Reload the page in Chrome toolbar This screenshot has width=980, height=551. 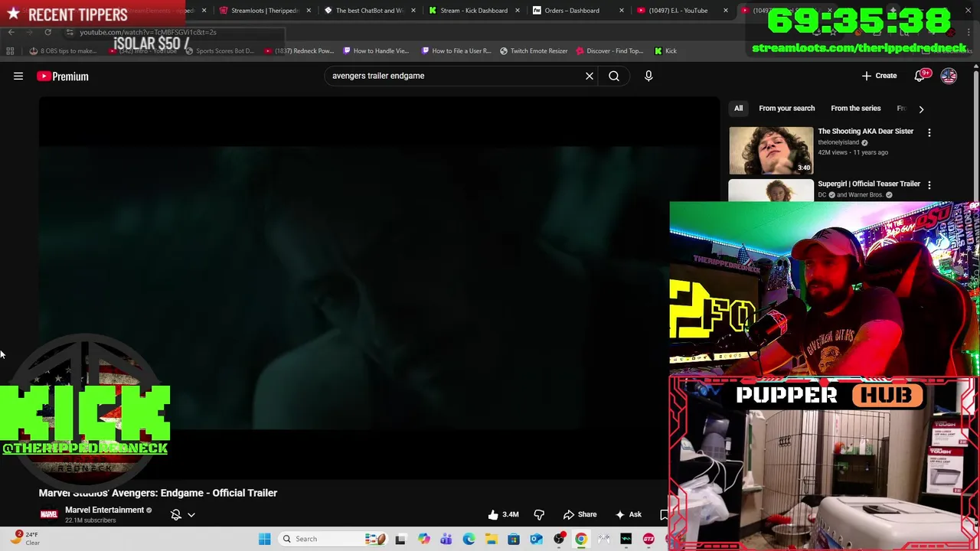click(47, 32)
